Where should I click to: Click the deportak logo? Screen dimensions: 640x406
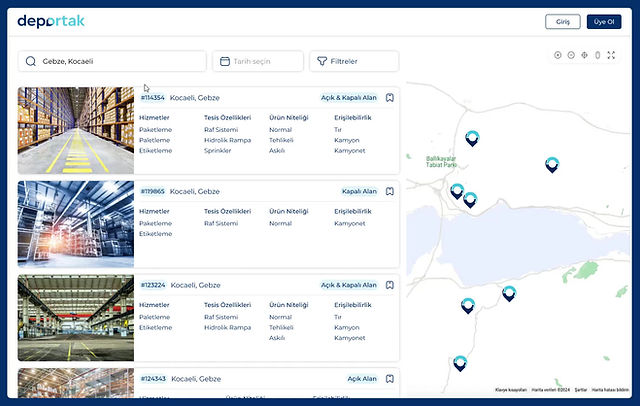(51, 21)
